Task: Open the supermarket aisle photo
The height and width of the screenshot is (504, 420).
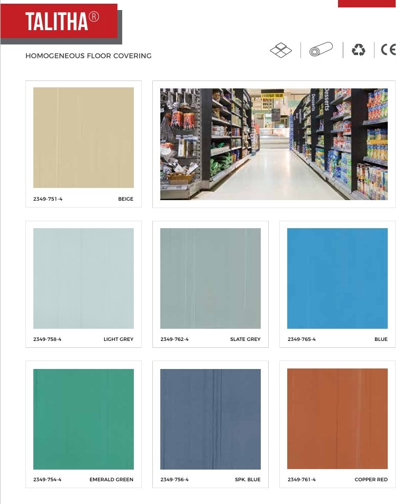Action: pos(274,144)
